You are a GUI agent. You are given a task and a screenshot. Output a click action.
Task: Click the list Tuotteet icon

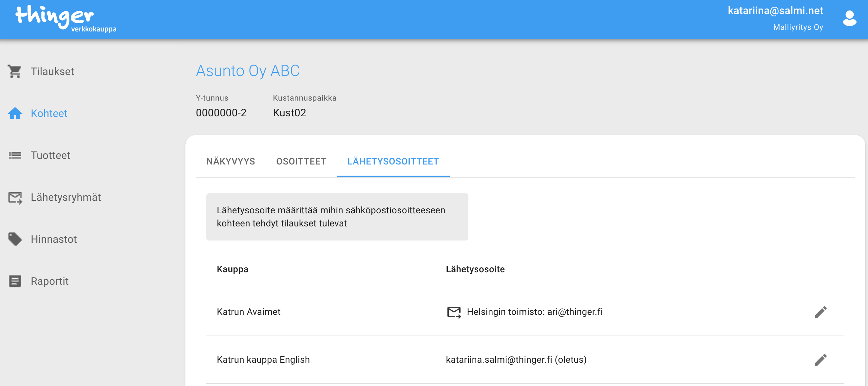click(x=15, y=155)
